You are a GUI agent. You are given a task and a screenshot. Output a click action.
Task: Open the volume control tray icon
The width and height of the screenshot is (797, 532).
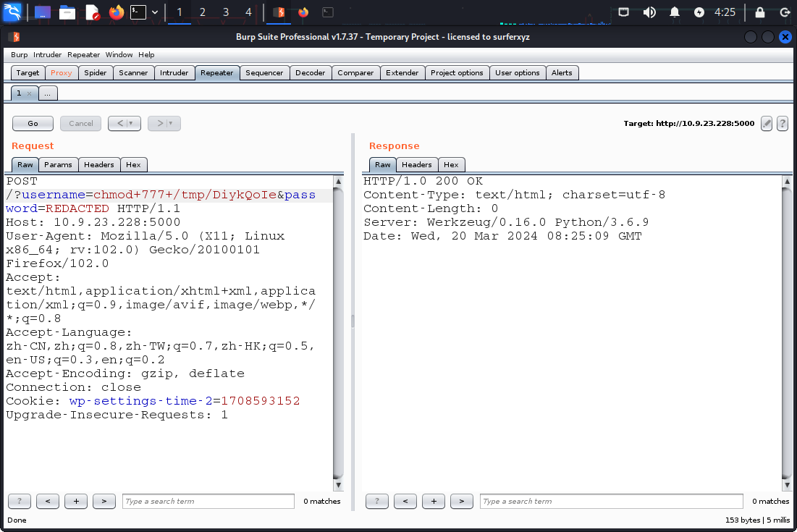[649, 12]
